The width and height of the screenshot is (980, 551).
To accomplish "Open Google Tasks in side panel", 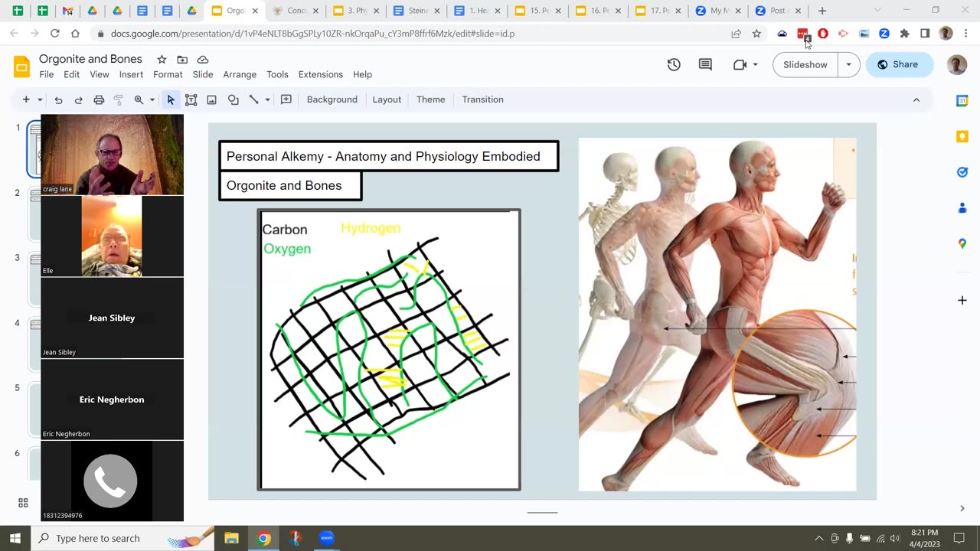I will tap(962, 172).
